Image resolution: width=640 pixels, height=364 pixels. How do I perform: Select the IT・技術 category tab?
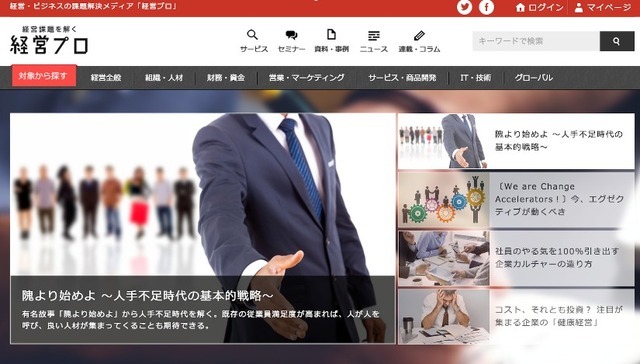tap(476, 78)
